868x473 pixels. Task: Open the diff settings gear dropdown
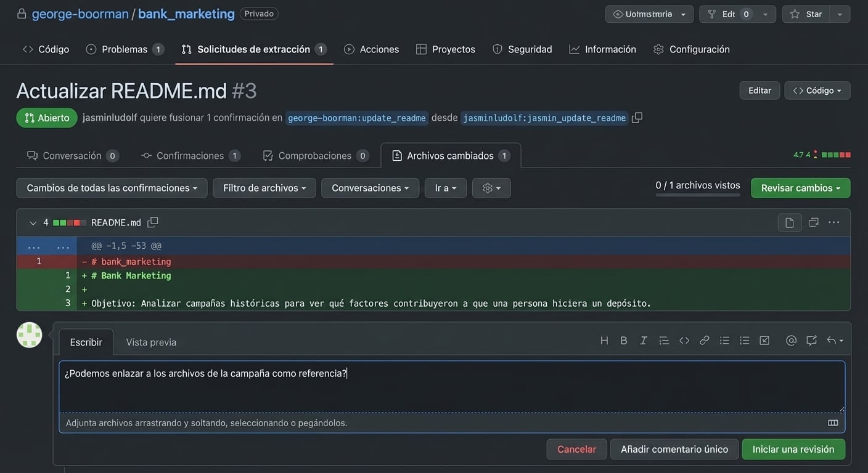491,188
